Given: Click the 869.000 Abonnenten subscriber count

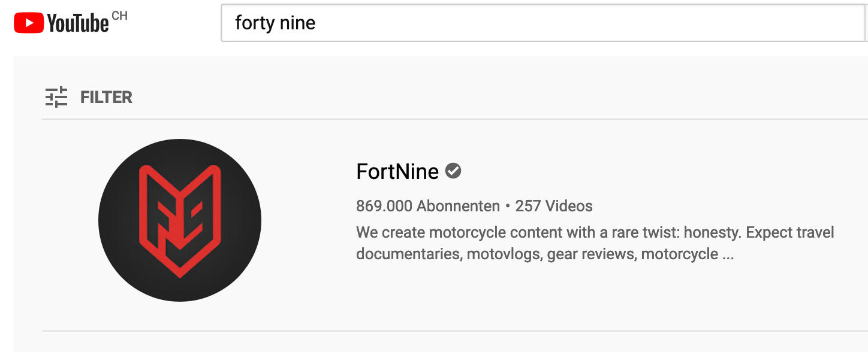Looking at the screenshot, I should coord(427,207).
